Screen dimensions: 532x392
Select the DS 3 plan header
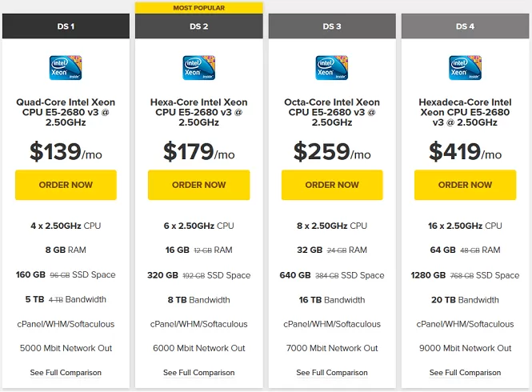pos(332,26)
